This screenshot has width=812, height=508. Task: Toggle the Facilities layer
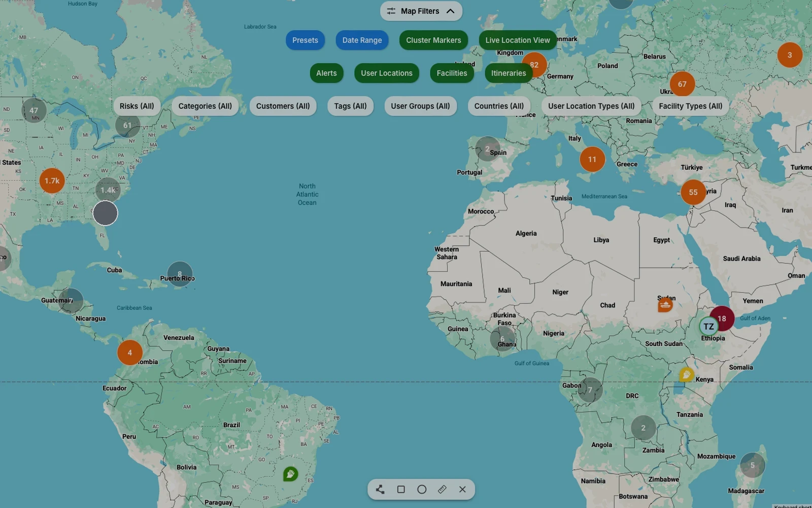tap(452, 73)
